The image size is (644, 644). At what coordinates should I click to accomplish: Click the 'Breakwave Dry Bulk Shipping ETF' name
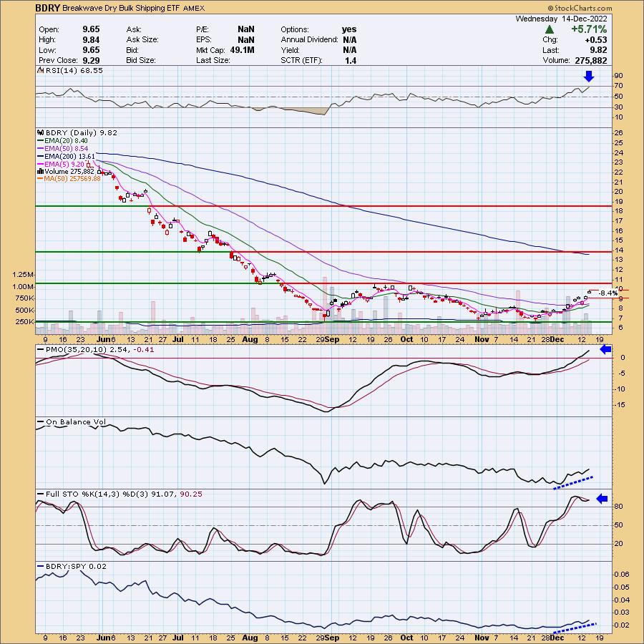(x=121, y=8)
